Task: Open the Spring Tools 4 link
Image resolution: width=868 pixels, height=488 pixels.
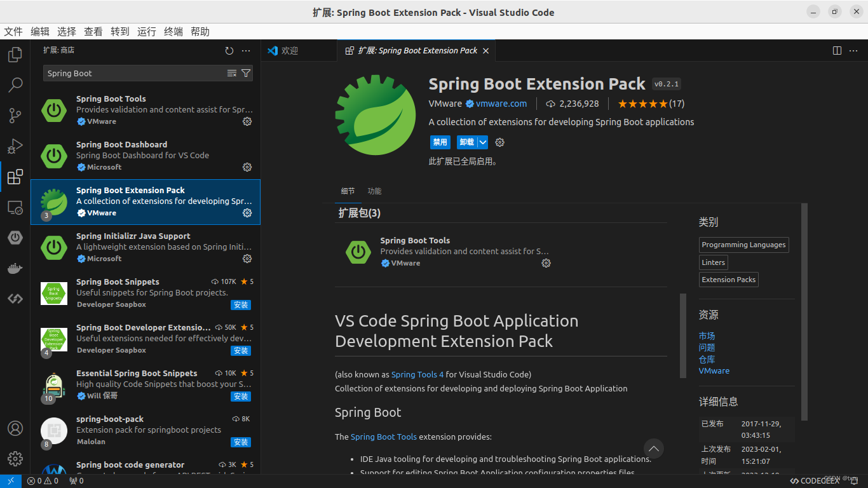Action: (417, 374)
